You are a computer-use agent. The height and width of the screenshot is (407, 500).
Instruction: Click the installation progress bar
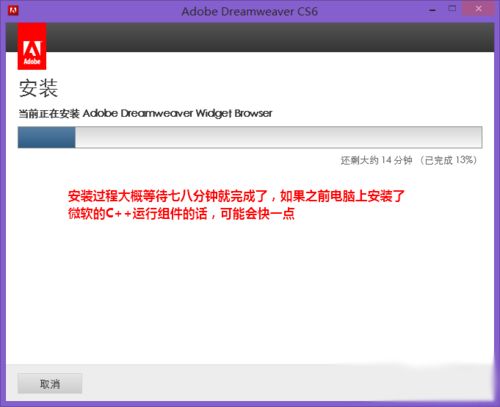point(250,137)
